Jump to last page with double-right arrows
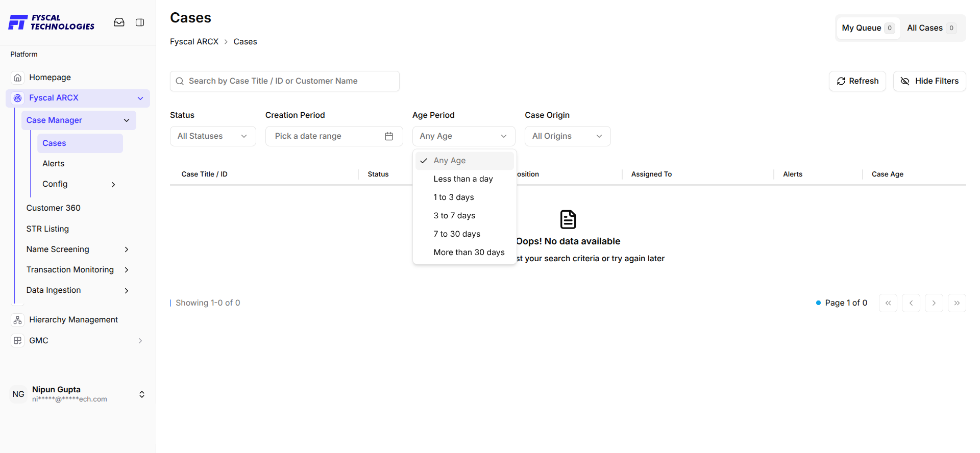This screenshot has width=980, height=453. pyautogui.click(x=957, y=303)
